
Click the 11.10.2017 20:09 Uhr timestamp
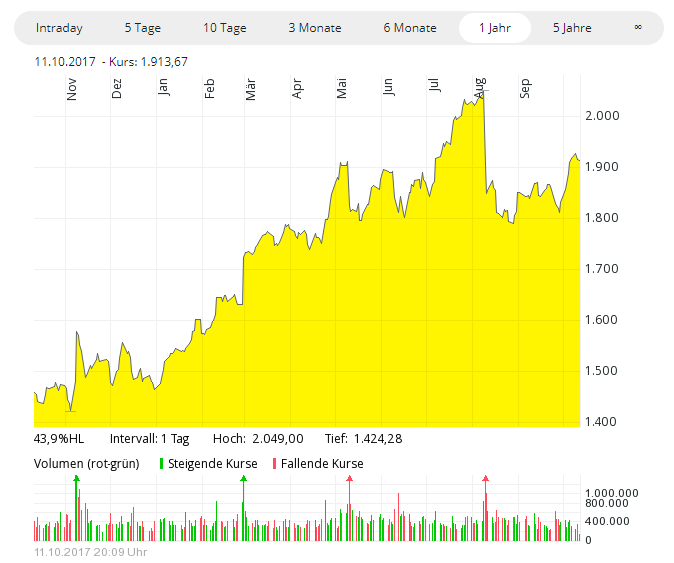(x=91, y=552)
